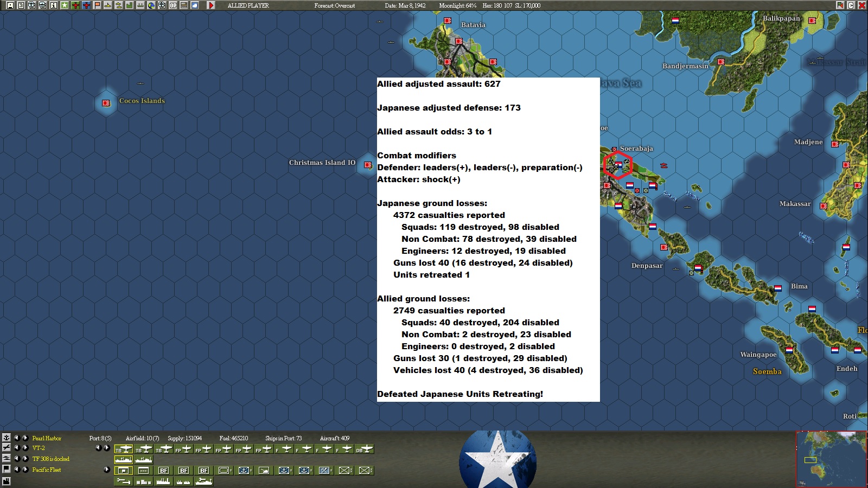Click the anchor icon beside the Pearl Harbor row
This screenshot has width=868, height=488.
[x=7, y=438]
